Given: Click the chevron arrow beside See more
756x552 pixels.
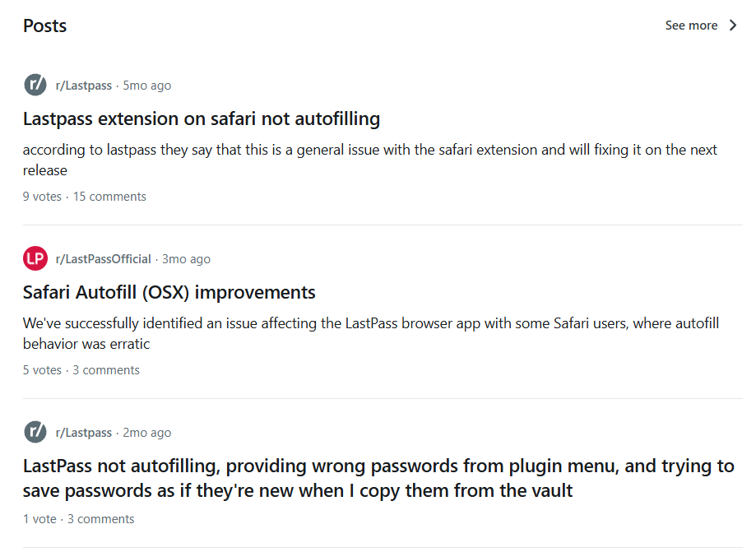Looking at the screenshot, I should (x=733, y=26).
